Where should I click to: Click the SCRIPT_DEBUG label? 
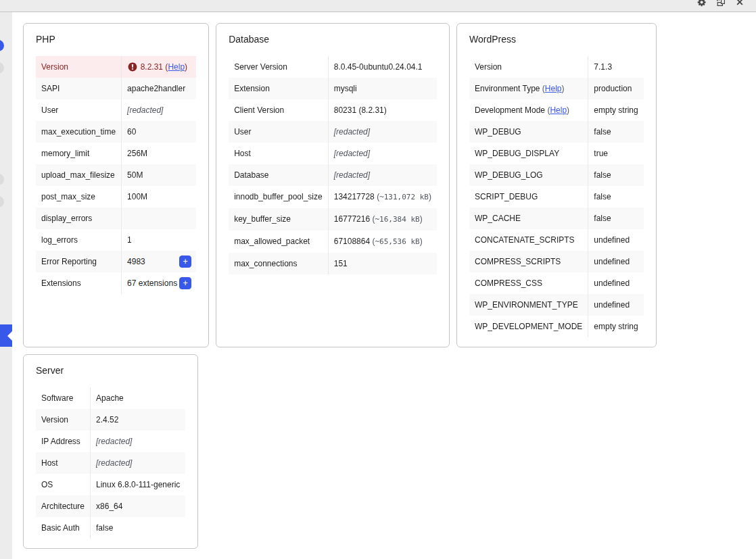pyautogui.click(x=506, y=197)
